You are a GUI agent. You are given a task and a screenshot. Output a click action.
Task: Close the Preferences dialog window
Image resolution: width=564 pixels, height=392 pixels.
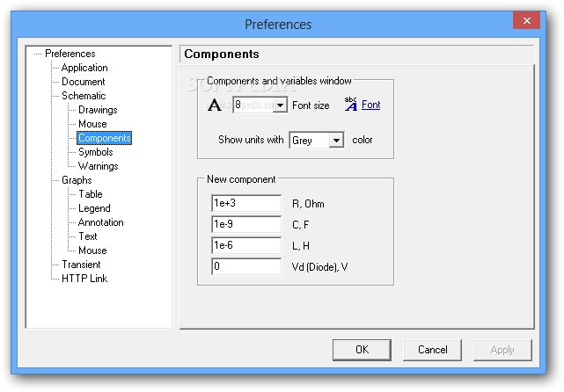pyautogui.click(x=527, y=20)
